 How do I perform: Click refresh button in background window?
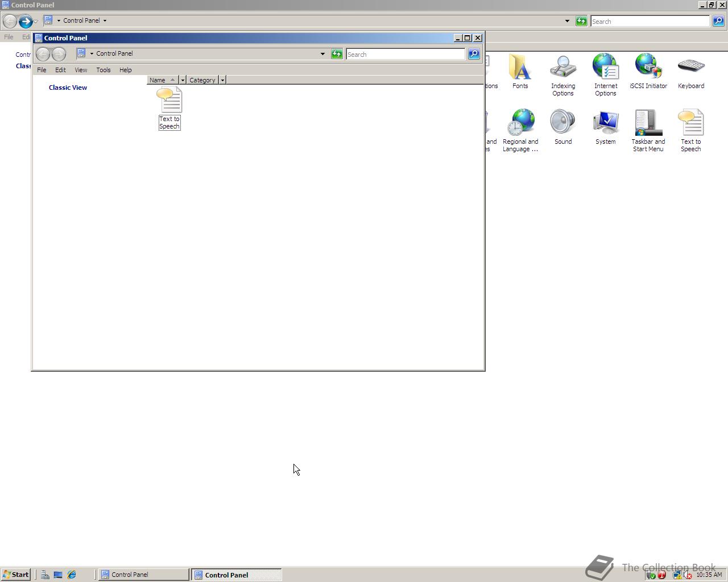pos(581,21)
